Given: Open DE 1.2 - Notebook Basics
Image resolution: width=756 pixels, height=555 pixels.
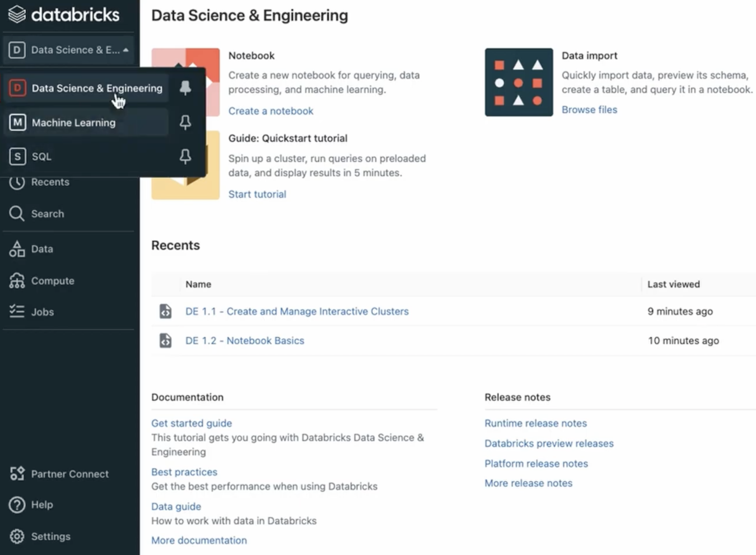Looking at the screenshot, I should tap(244, 340).
